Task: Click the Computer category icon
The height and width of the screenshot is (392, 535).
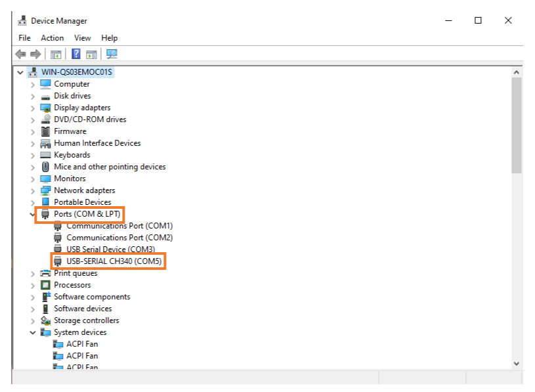Action: click(45, 84)
